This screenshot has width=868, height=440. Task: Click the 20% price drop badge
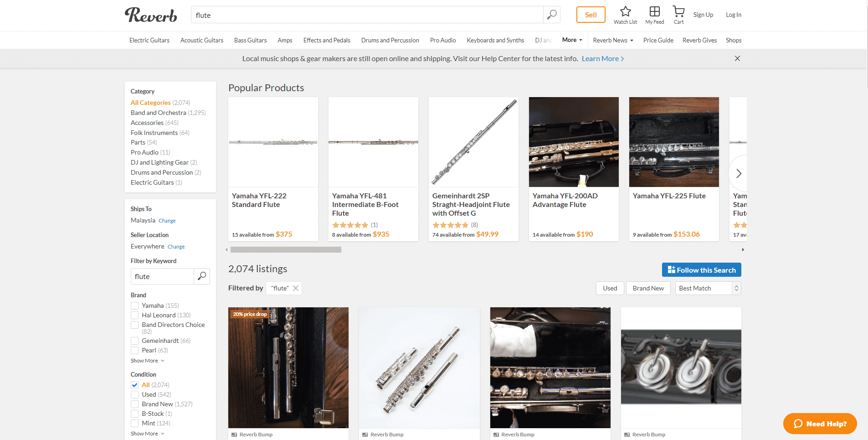[x=250, y=314]
